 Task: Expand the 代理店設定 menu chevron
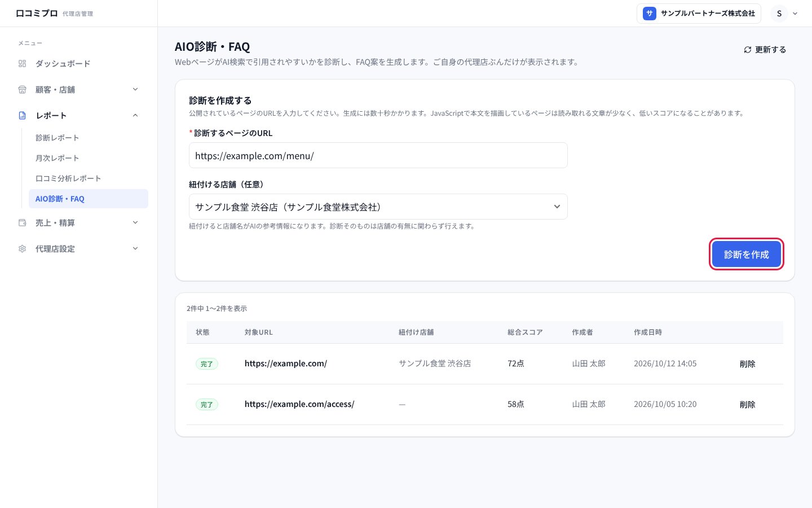135,248
